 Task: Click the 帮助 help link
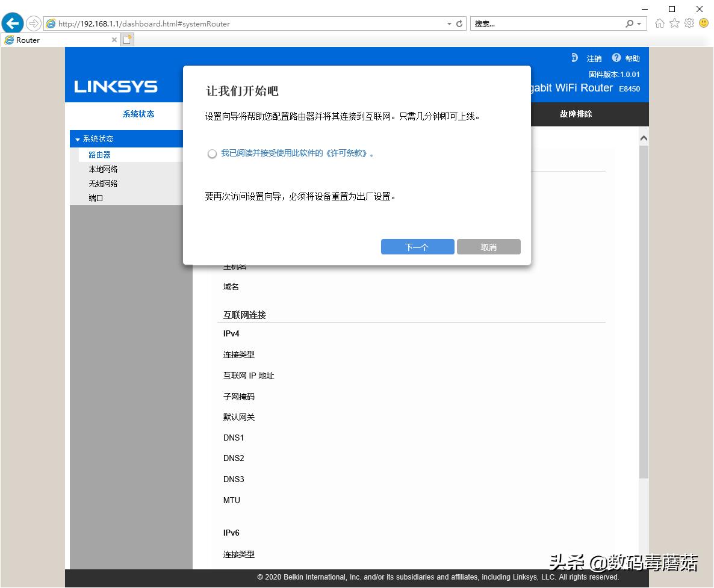[x=633, y=59]
